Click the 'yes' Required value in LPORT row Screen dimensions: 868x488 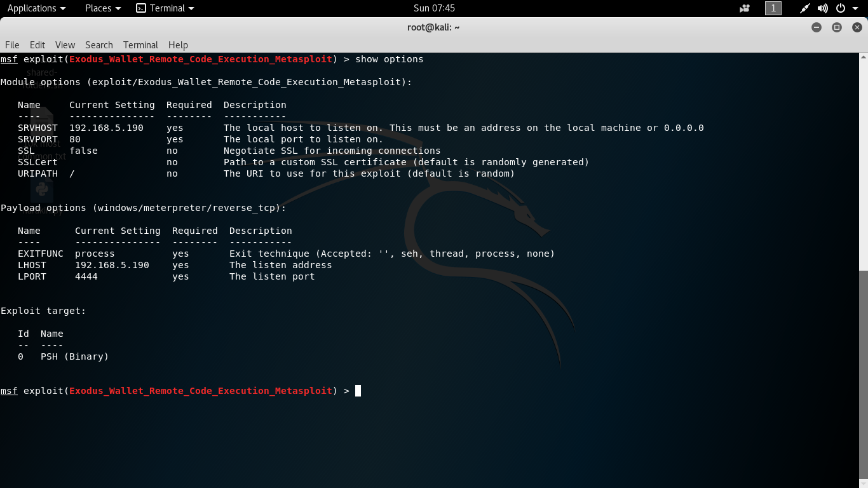point(180,276)
